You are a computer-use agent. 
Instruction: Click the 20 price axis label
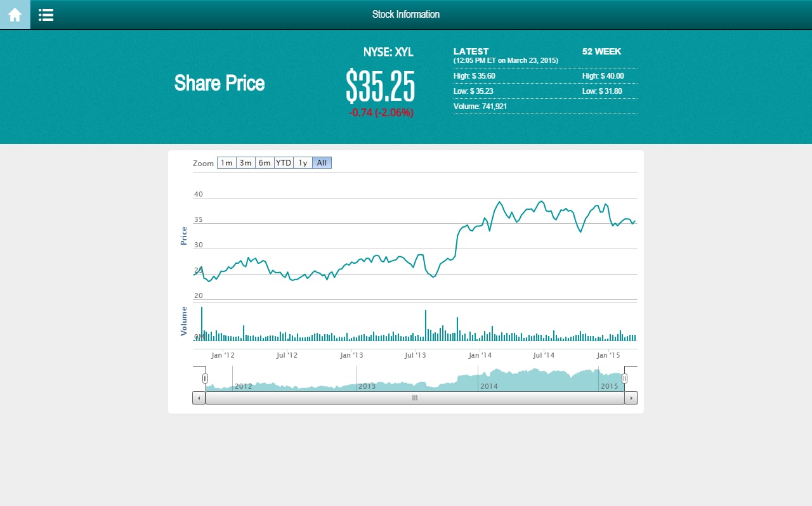[x=199, y=295]
